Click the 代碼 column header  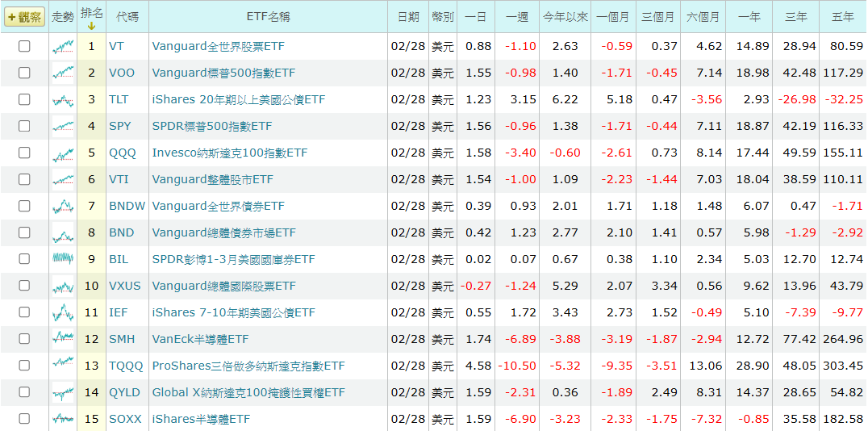click(127, 17)
